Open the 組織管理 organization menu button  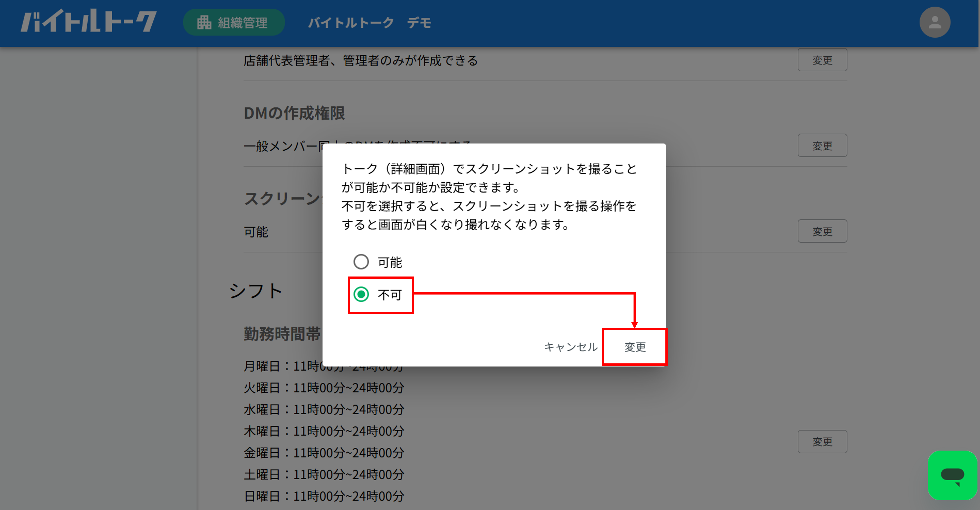pos(234,23)
